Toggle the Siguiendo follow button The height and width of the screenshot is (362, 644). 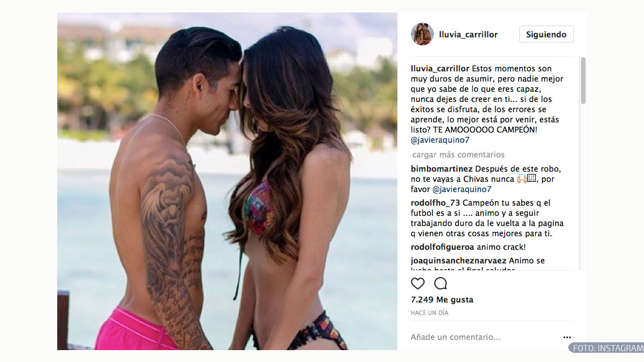click(x=546, y=35)
